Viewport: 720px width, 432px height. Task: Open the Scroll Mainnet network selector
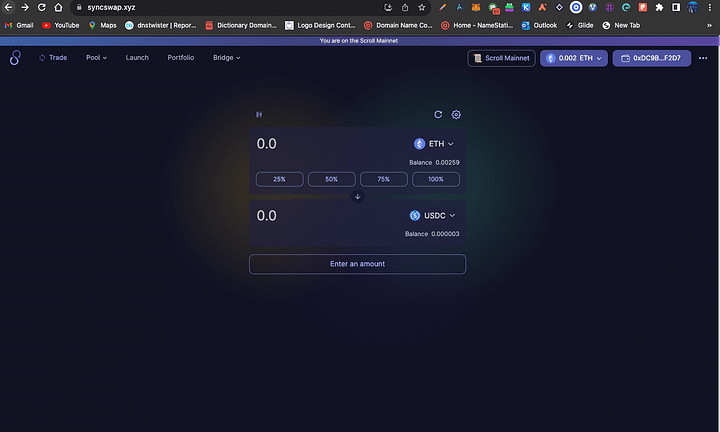[x=501, y=58]
